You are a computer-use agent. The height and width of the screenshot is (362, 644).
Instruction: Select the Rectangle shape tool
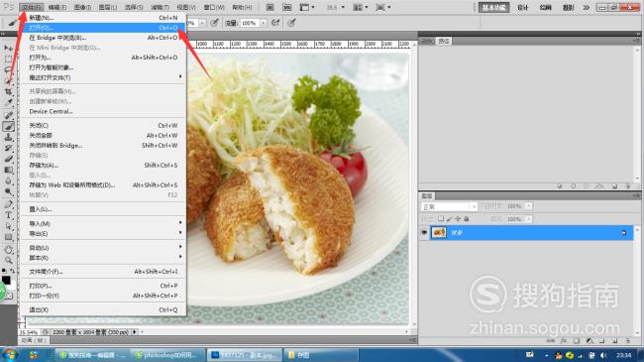(x=8, y=237)
